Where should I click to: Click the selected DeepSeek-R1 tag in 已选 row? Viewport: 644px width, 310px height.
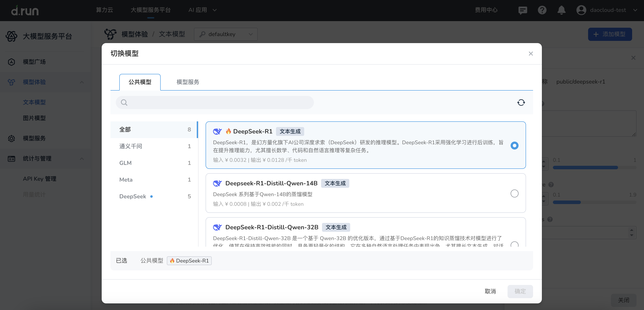pos(189,261)
